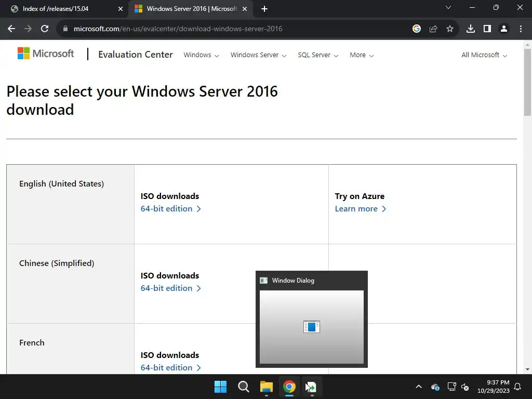Screen dimensions: 532x399
Task: Share this page icon
Action: (x=433, y=29)
